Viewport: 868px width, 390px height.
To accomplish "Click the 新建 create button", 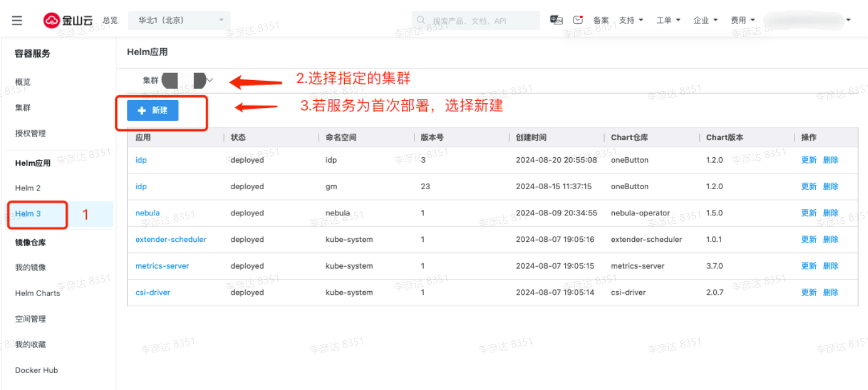I will point(153,110).
